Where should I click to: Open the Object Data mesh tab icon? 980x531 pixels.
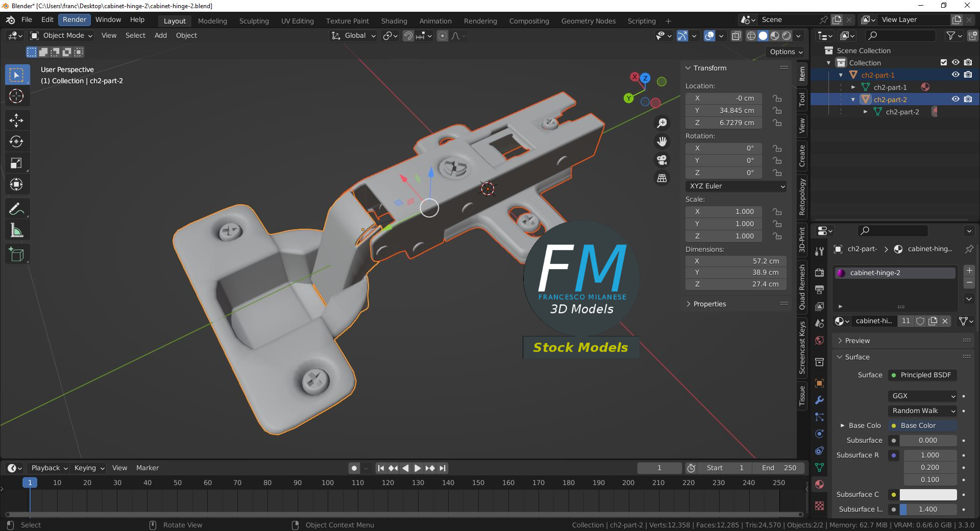(x=819, y=467)
